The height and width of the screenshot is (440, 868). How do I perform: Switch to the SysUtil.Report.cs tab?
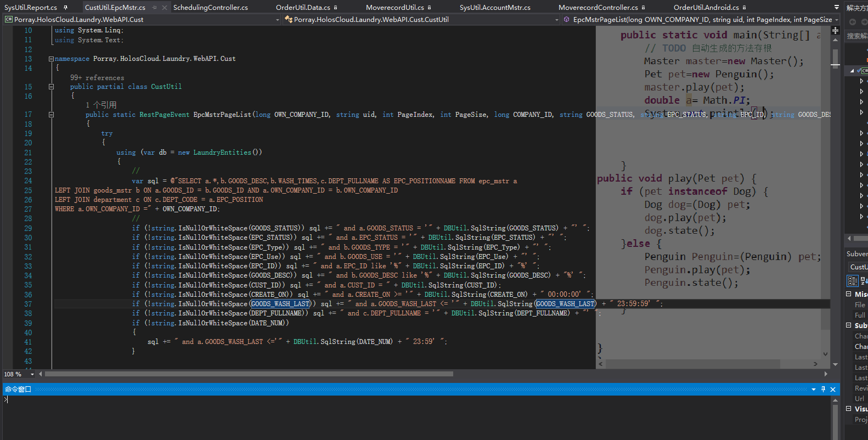click(31, 8)
